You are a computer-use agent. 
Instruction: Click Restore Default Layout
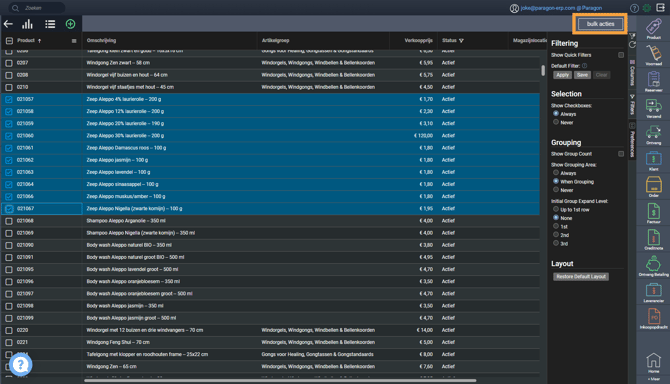pyautogui.click(x=581, y=276)
